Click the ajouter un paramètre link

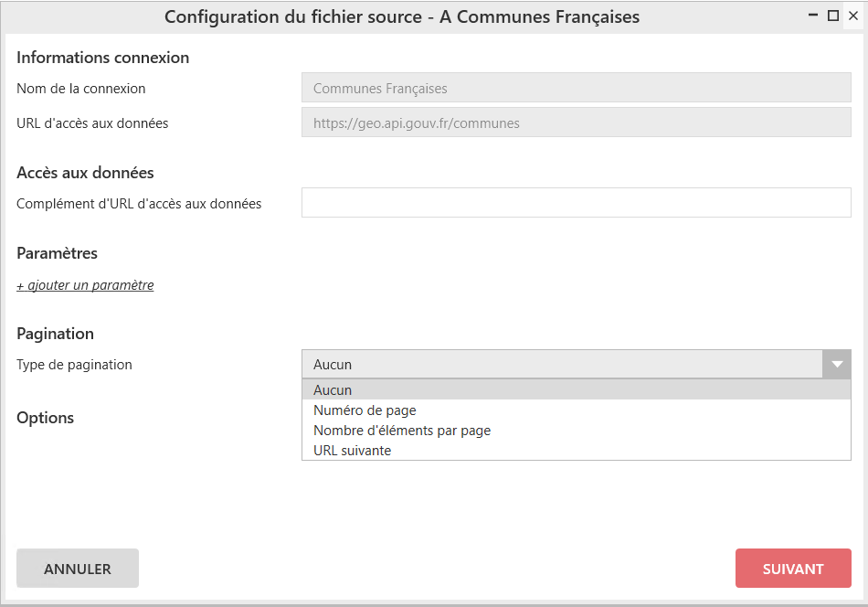(85, 285)
